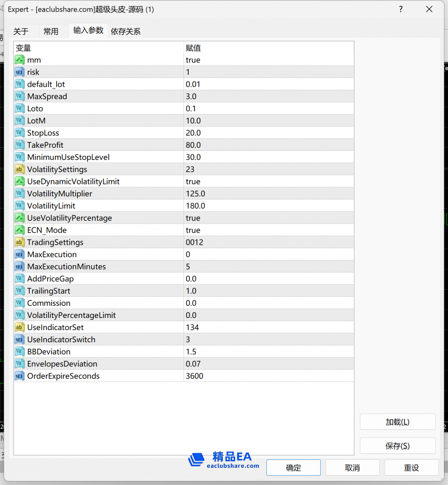Viewport: 448px width, 485px height.
Task: Click the string icon next to VolatilitySettings
Action: (x=19, y=169)
